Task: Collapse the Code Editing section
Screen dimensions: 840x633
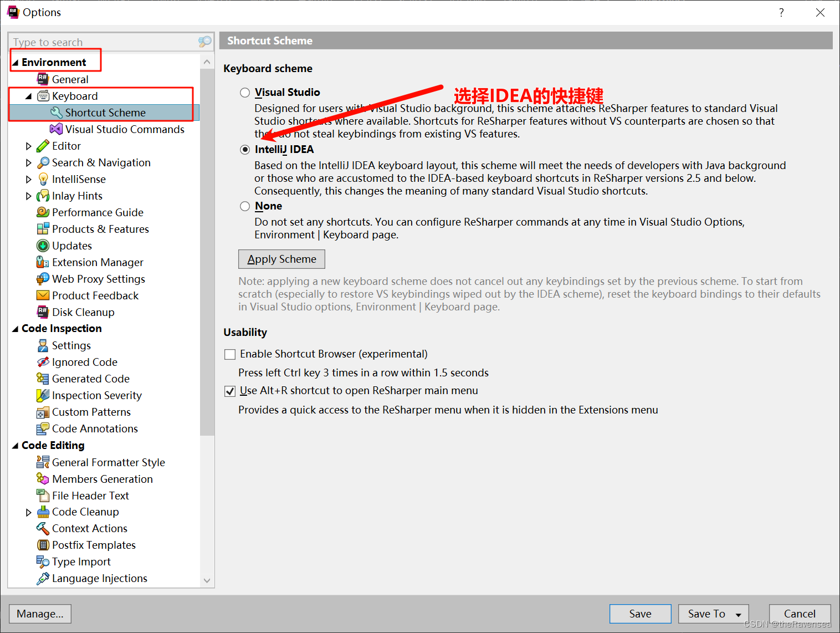Action: tap(15, 446)
